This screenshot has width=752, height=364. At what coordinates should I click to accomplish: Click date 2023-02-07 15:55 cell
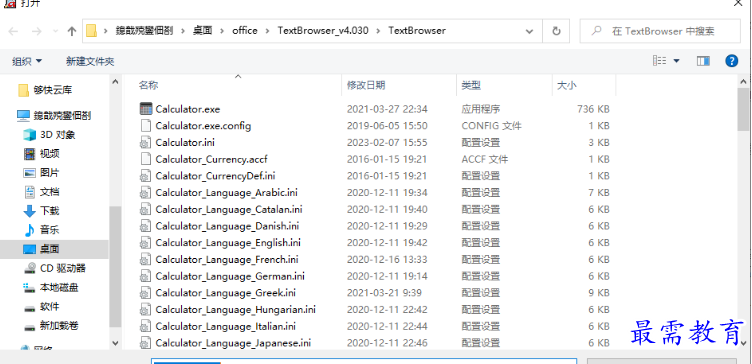(x=387, y=143)
